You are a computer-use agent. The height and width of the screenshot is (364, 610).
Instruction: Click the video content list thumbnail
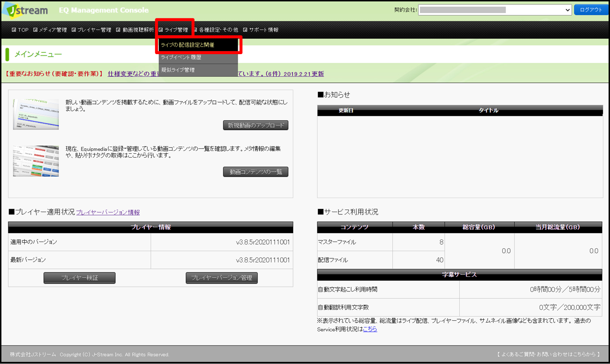click(36, 161)
